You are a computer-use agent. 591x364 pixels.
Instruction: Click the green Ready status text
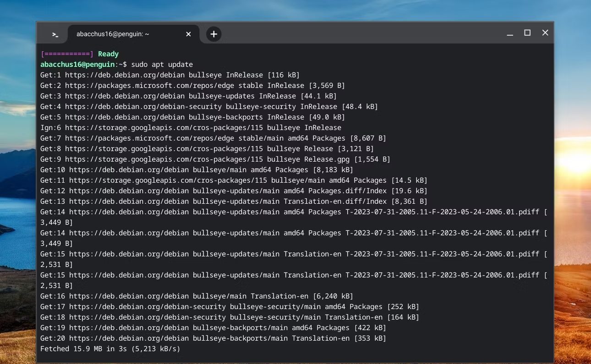pos(108,54)
